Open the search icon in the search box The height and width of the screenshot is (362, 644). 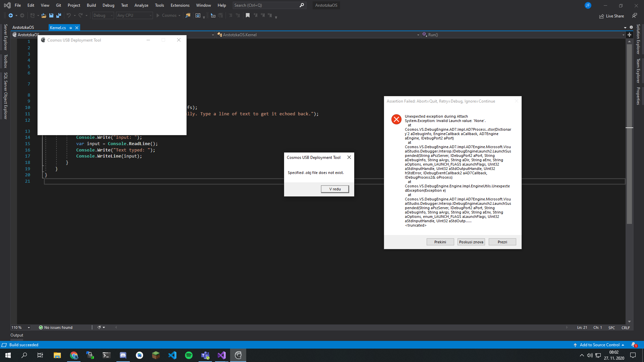(x=302, y=5)
